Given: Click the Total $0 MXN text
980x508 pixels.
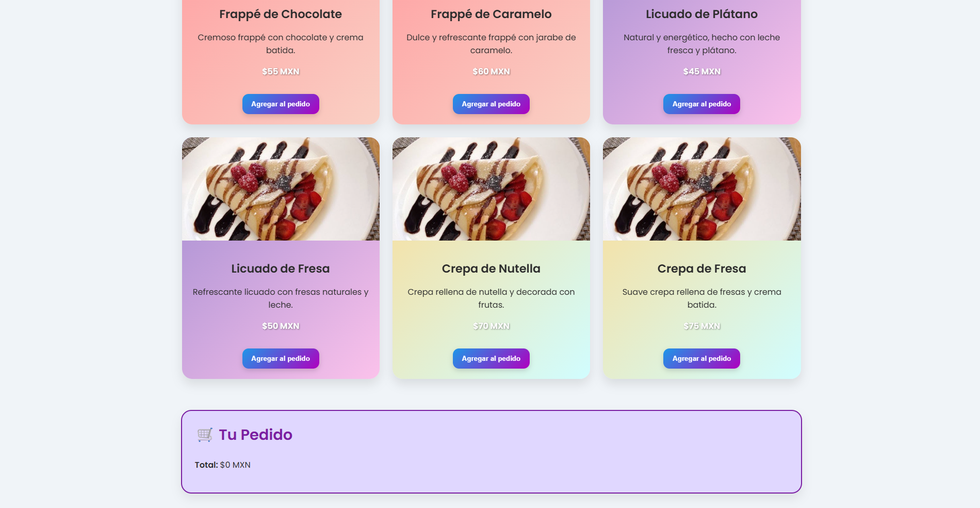Looking at the screenshot, I should pos(223,465).
